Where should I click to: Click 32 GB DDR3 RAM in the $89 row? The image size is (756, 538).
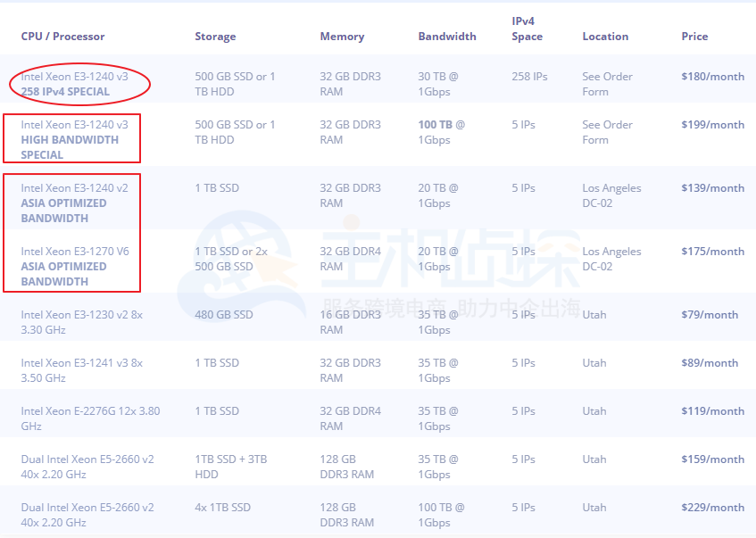(x=350, y=370)
